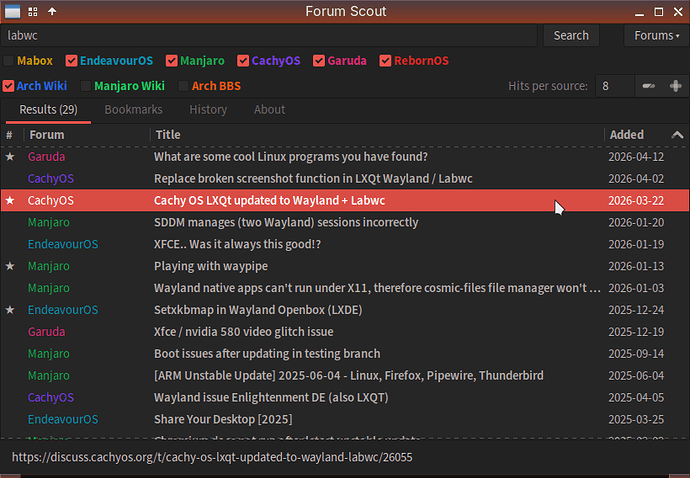Select 'Xfce / nvidia 580 video glitch issue' row
Screen dimensions: 690x478
(345, 332)
